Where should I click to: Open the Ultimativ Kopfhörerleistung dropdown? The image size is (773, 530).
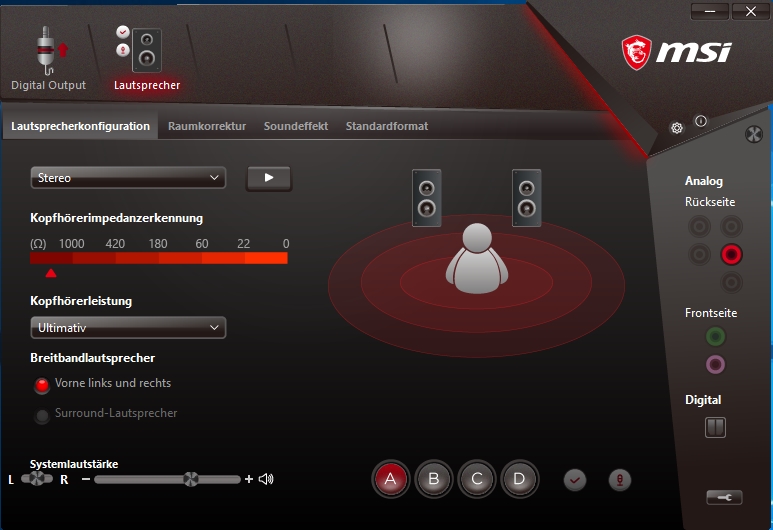(128, 327)
